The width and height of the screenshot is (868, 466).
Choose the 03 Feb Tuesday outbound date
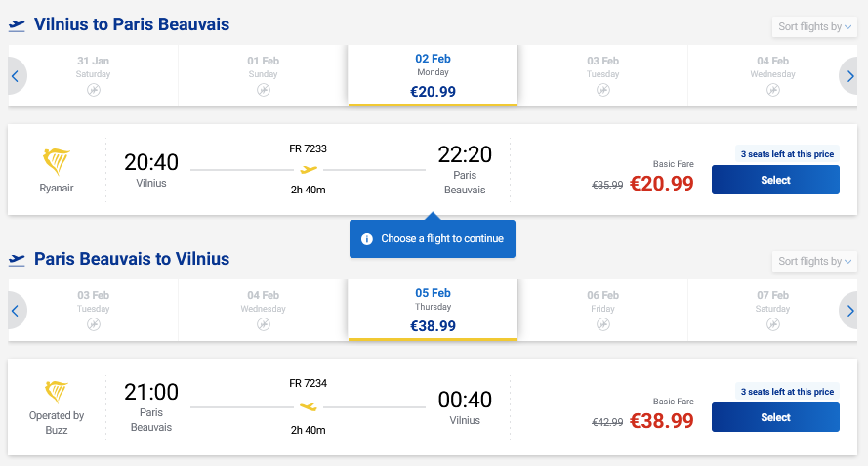pos(602,75)
